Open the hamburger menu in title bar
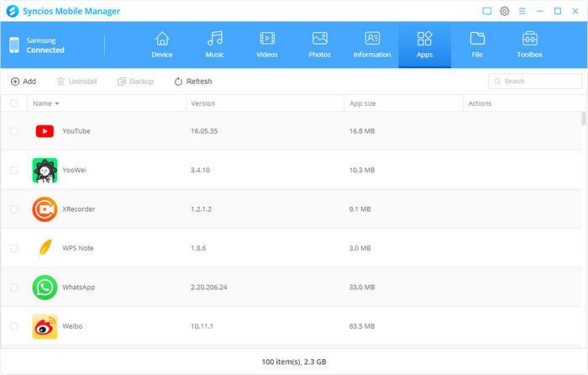 click(522, 11)
